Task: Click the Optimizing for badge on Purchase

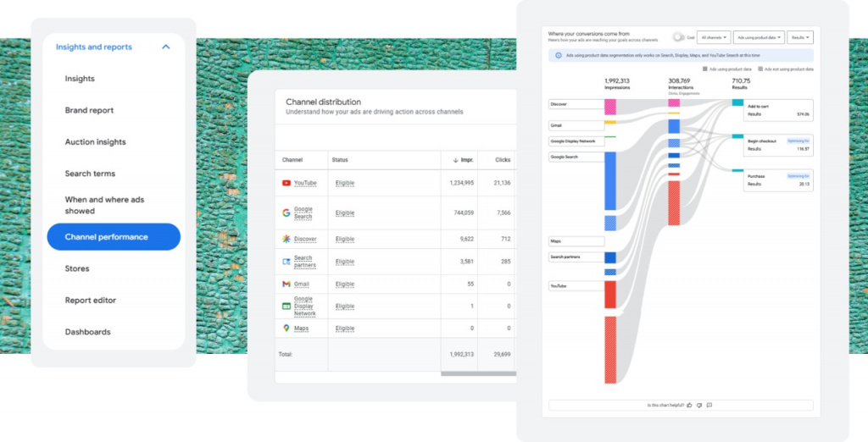Action: [798, 176]
